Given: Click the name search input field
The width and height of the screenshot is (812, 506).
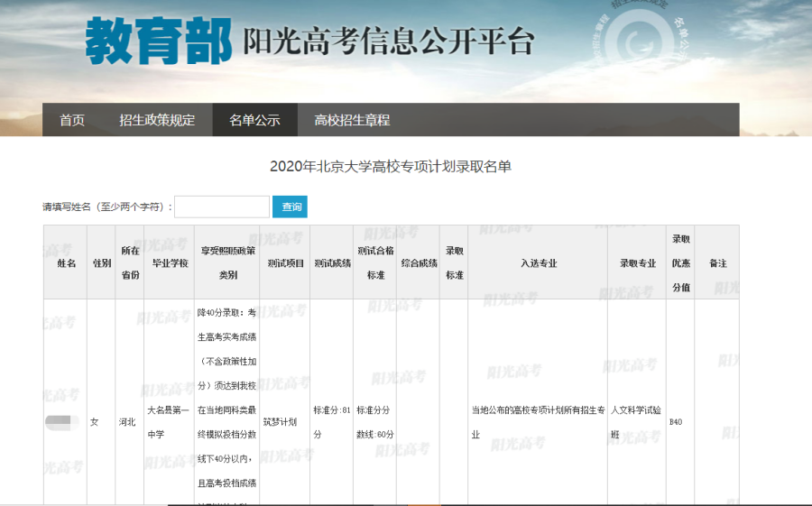Looking at the screenshot, I should [x=222, y=207].
